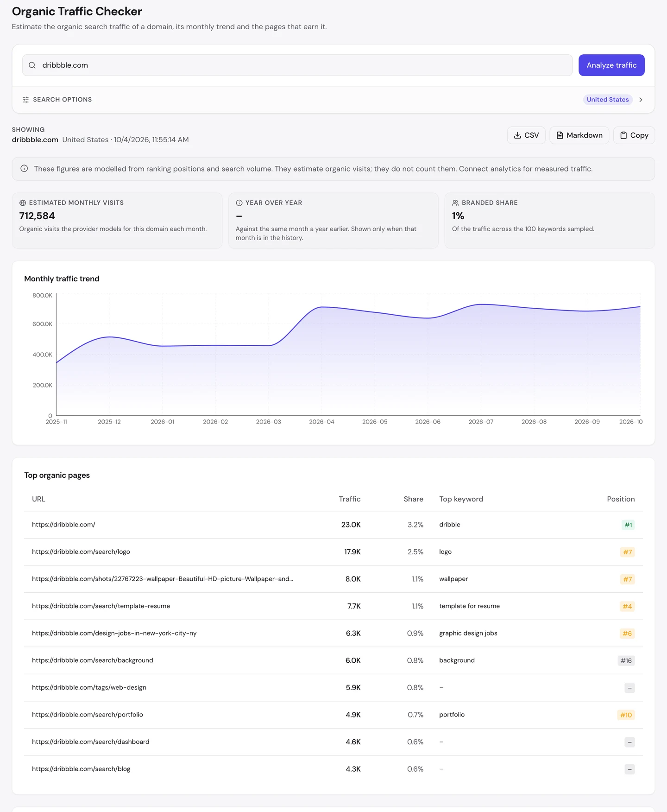Click the #4 badge for template for resume
The width and height of the screenshot is (667, 812).
[x=627, y=607]
